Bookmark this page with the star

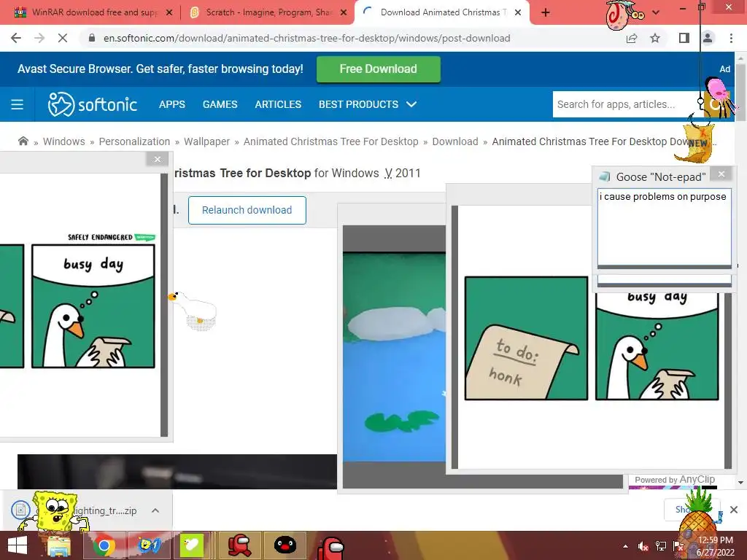pyautogui.click(x=655, y=38)
